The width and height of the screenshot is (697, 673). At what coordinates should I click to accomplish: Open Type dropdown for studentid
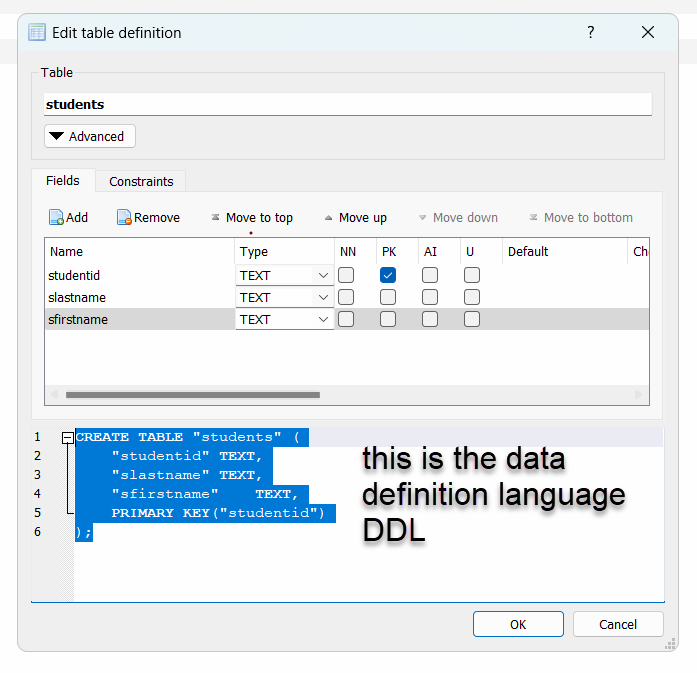click(x=284, y=276)
